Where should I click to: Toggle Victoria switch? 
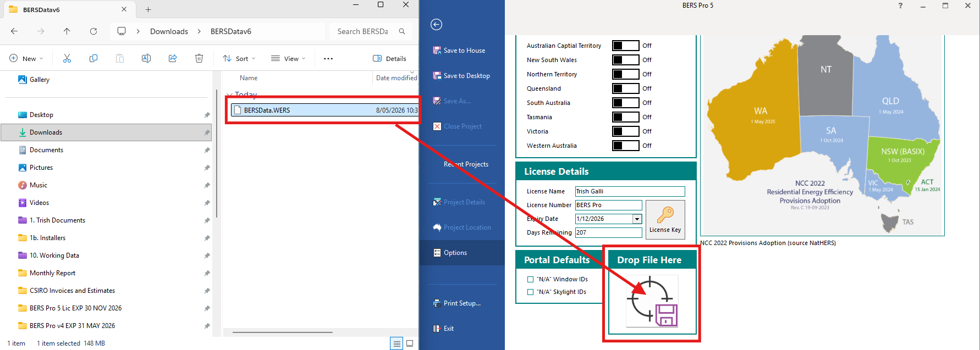coord(626,131)
